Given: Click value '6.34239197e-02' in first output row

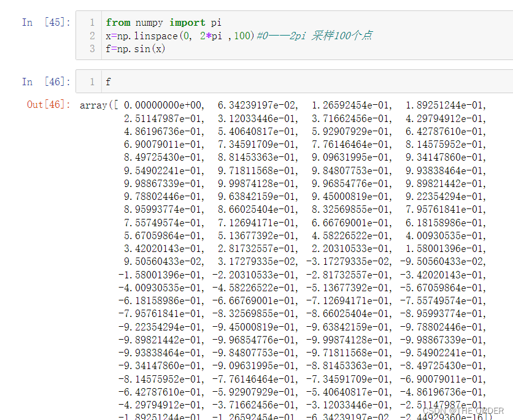Looking at the screenshot, I should click(258, 105).
